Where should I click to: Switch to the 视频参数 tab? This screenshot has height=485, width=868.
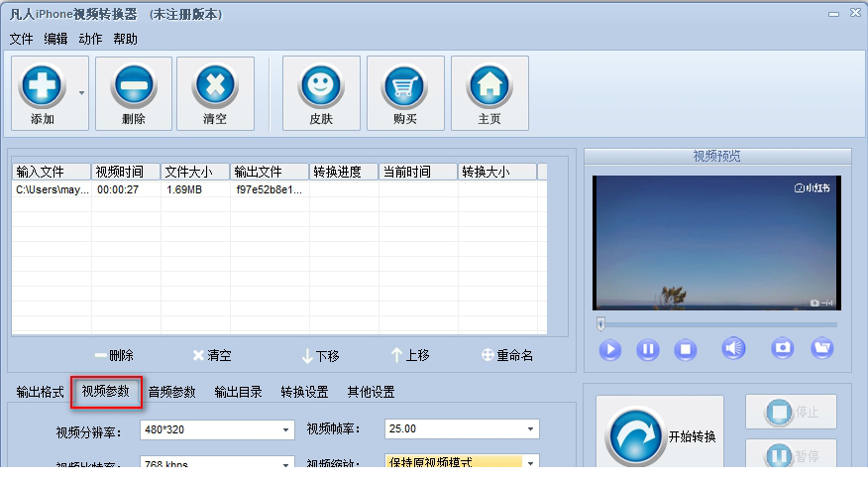(x=106, y=392)
